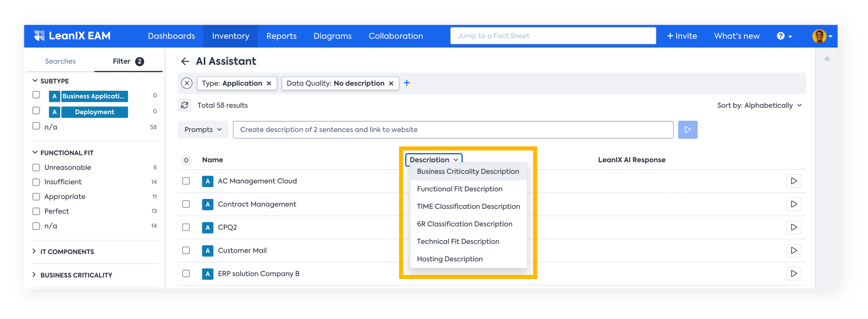Choose Hosting Description option
The image size is (868, 319).
coord(468,259)
